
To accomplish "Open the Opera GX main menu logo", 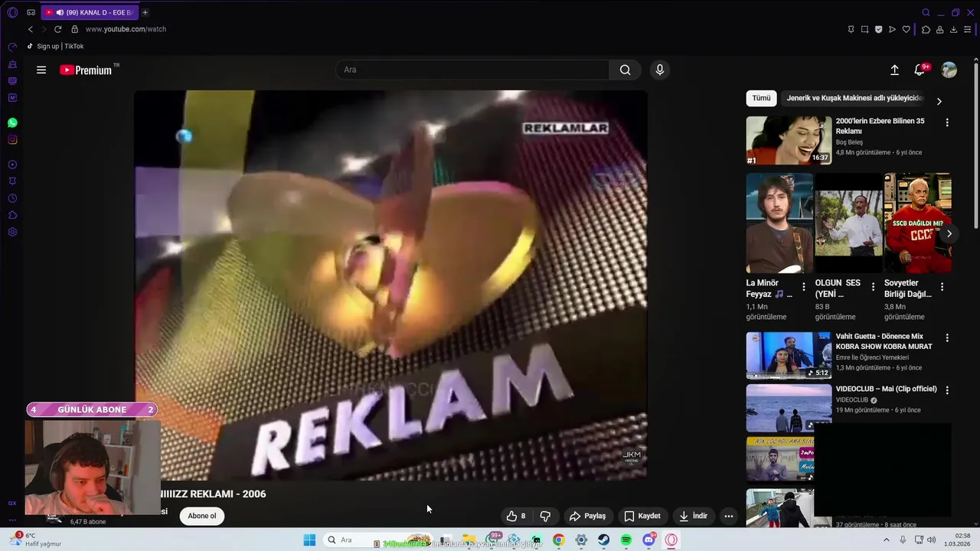I will coord(12,12).
